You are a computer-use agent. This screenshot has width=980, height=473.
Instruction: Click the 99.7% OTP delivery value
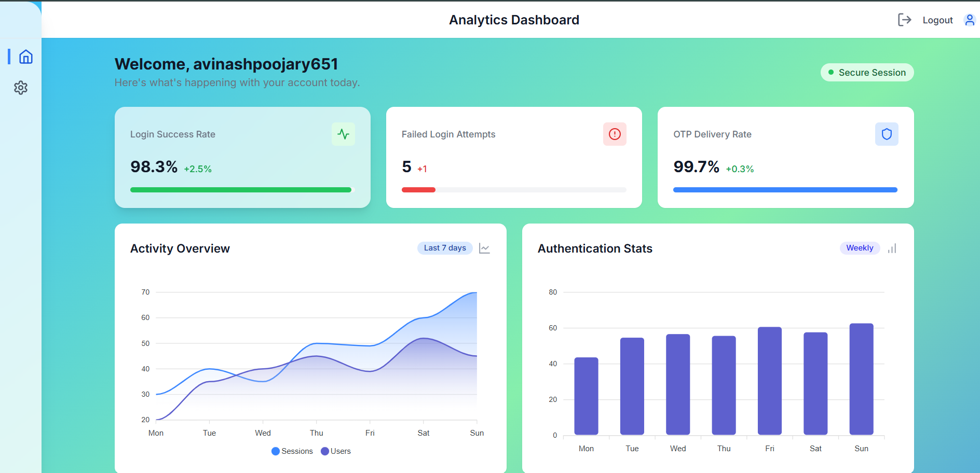(x=696, y=167)
